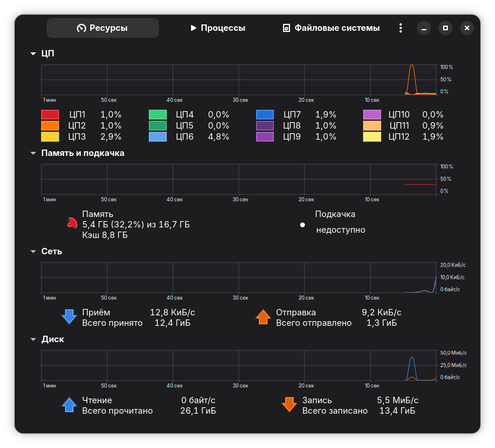Collapse the Диск section
495x448 pixels.
point(33,339)
